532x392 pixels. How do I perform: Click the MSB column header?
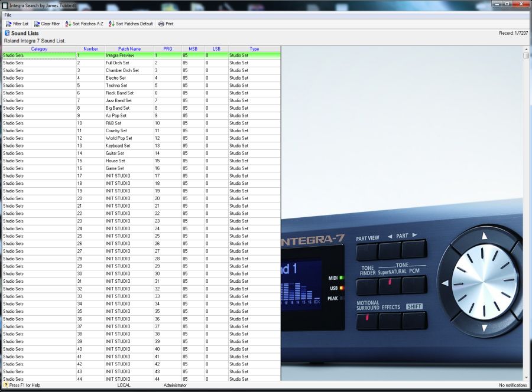[x=193, y=49]
